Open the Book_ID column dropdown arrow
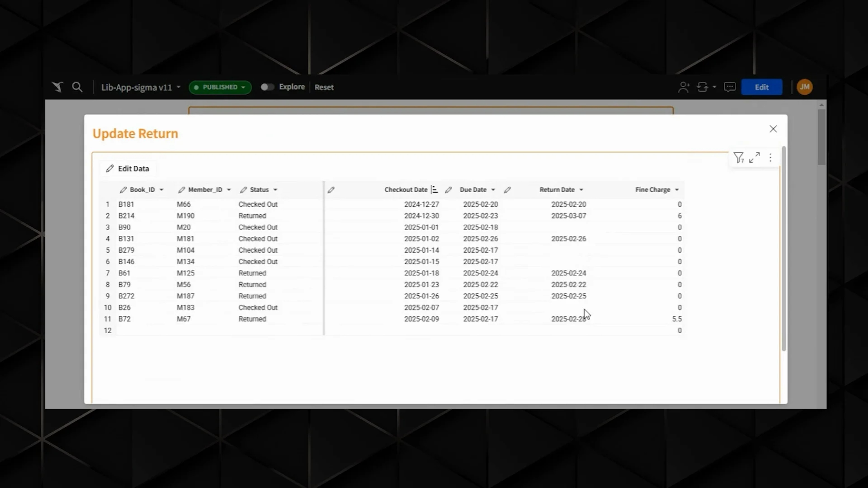 pos(161,190)
